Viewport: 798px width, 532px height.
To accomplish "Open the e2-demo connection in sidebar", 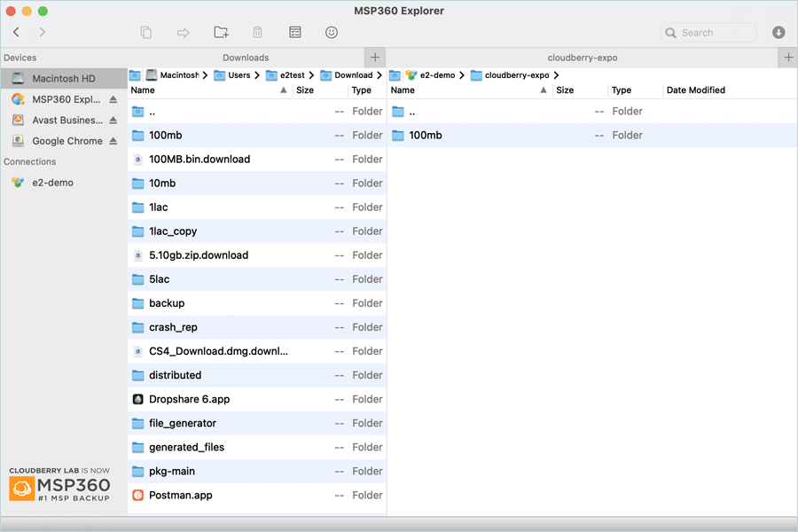I will coord(52,183).
